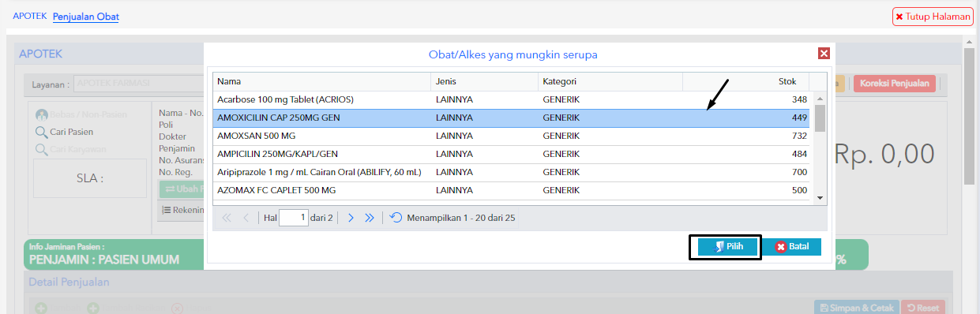Sort by Kategori column header
980x314 pixels.
[x=610, y=81]
